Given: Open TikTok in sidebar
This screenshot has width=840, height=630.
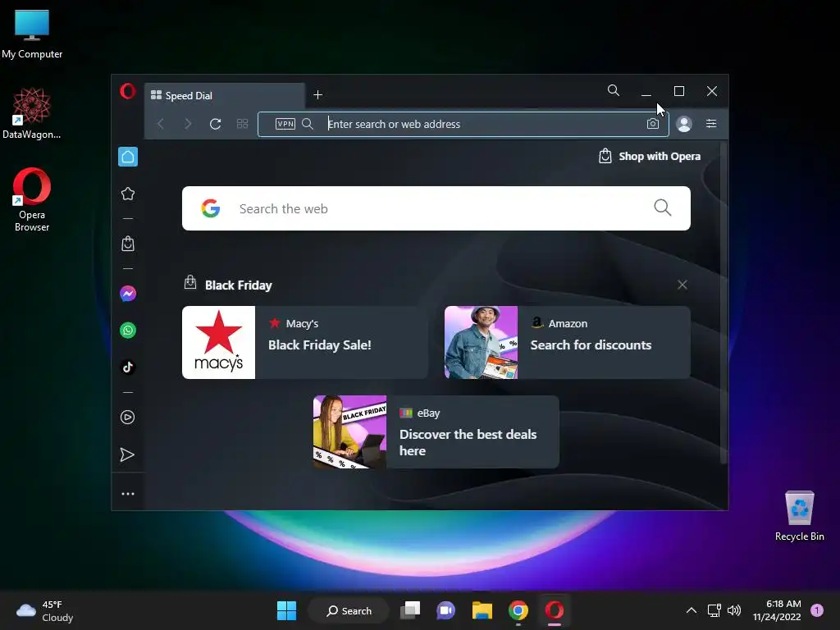Looking at the screenshot, I should pos(128,367).
